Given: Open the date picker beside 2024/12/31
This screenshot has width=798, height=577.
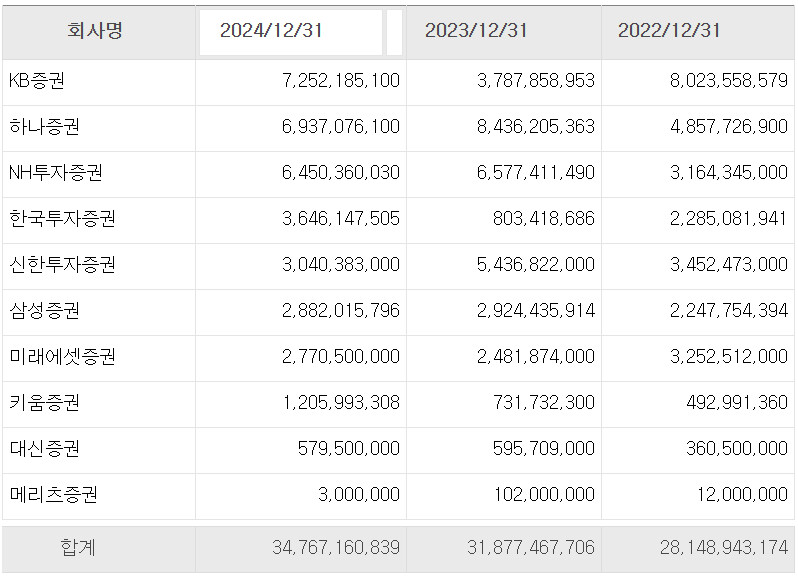Looking at the screenshot, I should (x=394, y=32).
